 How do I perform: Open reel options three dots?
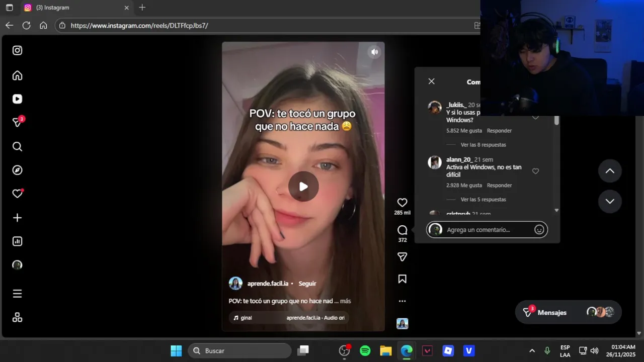(402, 301)
